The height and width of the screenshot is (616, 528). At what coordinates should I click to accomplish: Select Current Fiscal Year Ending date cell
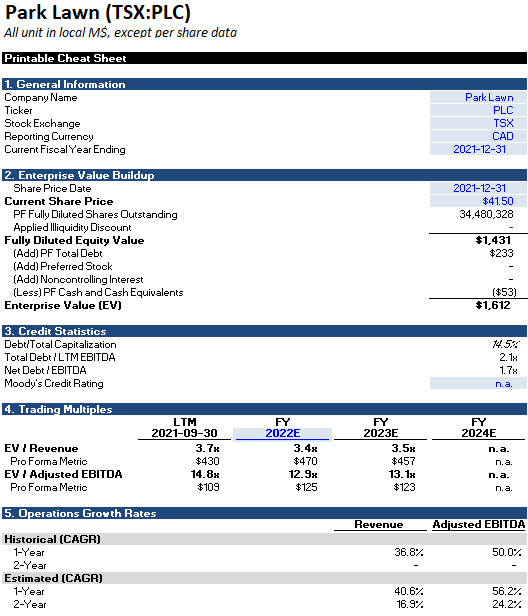(478, 149)
